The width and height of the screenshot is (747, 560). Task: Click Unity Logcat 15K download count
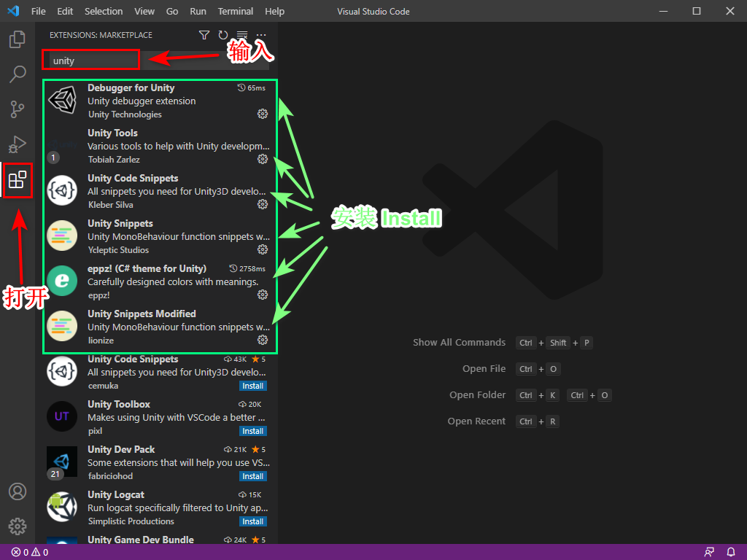point(249,495)
